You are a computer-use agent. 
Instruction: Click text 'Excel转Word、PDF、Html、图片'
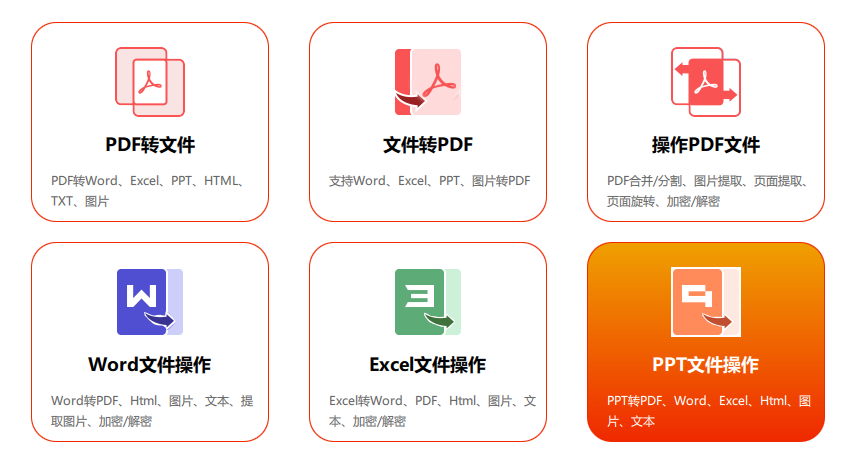420,401
